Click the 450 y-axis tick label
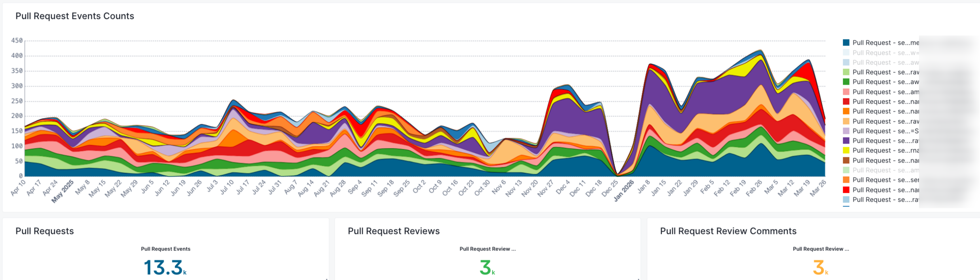The height and width of the screenshot is (280, 980). point(17,40)
